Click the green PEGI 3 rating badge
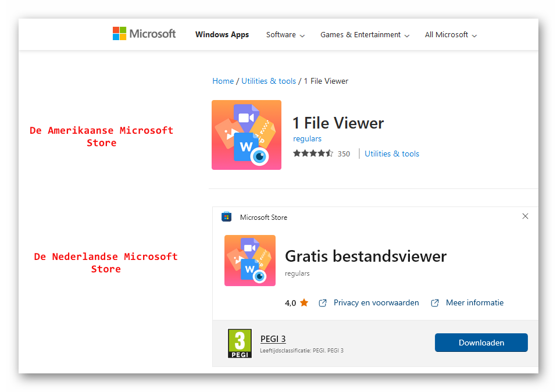This screenshot has width=557, height=392. 240,343
